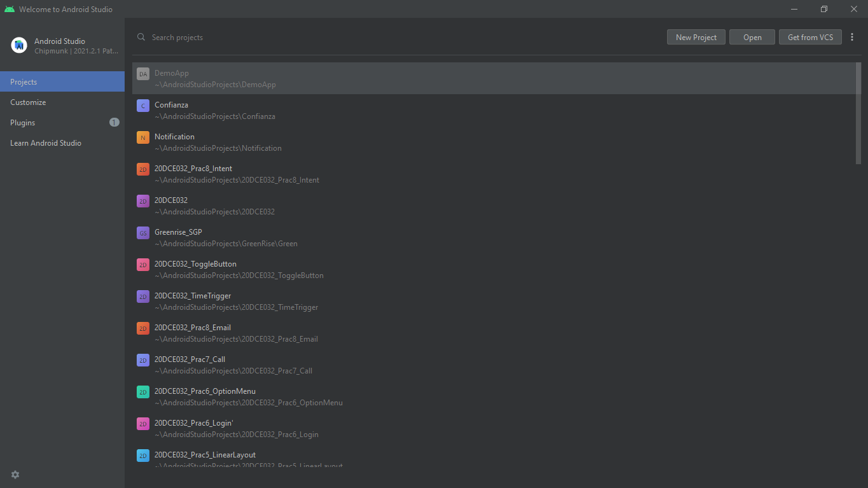Viewport: 868px width, 488px height.
Task: Open 20DCE032_Prac8_Intent project name
Action: 193,169
